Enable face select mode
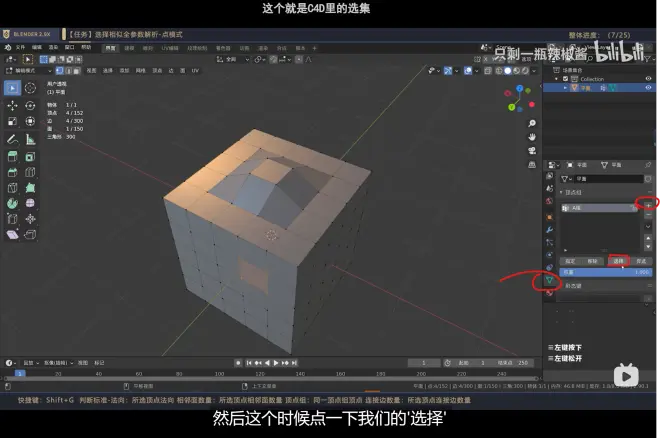This screenshot has height=438, width=660. (77, 71)
